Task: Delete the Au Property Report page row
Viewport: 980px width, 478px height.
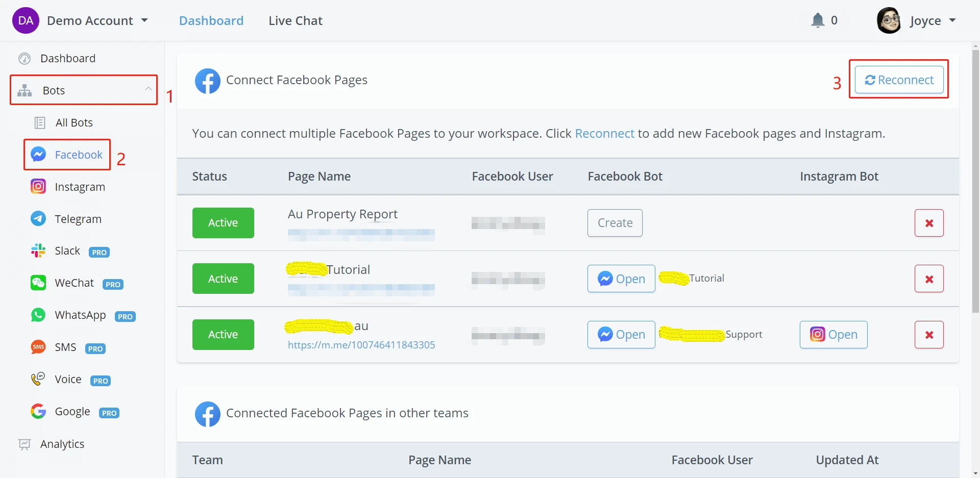Action: (x=928, y=223)
